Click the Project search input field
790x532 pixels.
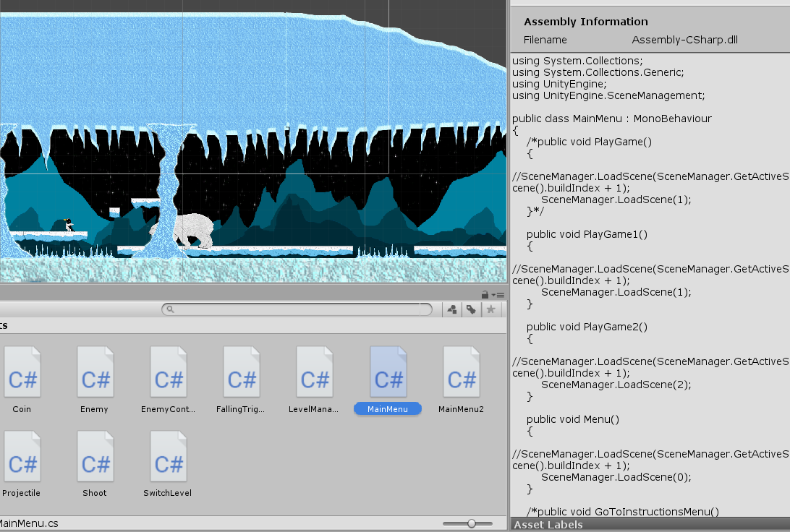click(297, 309)
